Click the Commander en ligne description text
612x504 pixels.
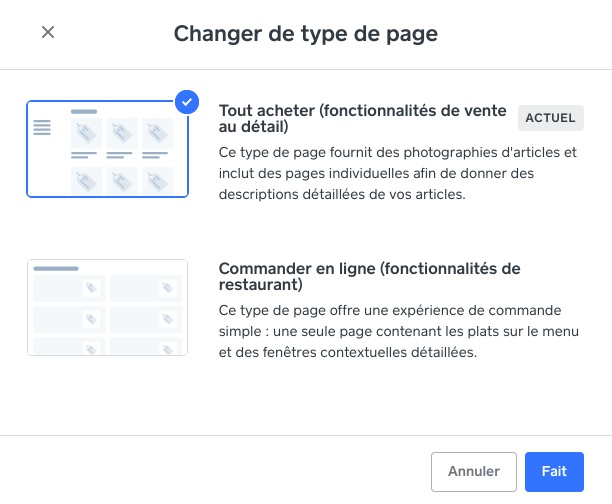[x=400, y=331]
